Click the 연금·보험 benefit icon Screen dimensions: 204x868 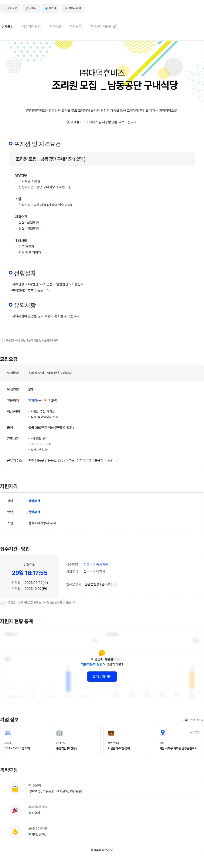pyautogui.click(x=15, y=789)
